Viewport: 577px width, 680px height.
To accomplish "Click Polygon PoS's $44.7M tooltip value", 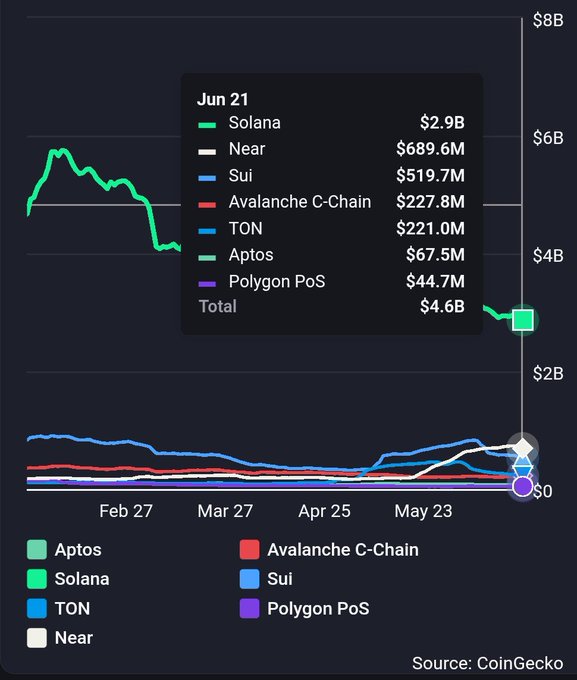I will tap(435, 281).
